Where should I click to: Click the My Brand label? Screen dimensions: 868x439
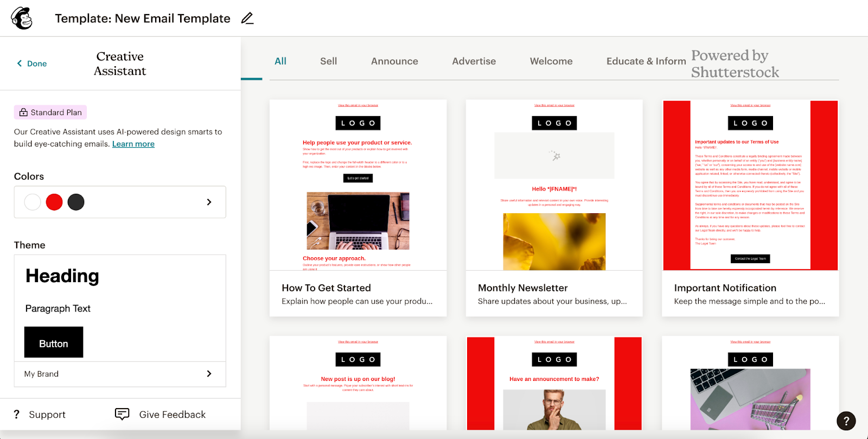41,374
